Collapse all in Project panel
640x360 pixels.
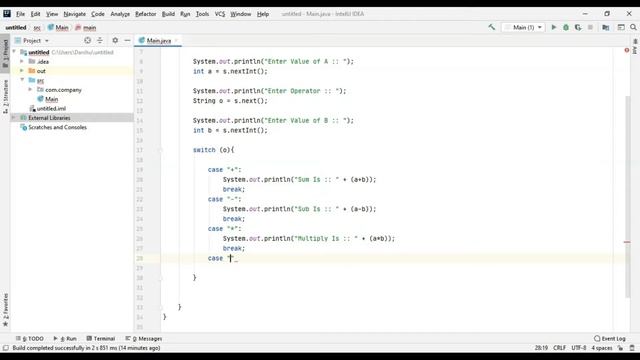point(100,40)
